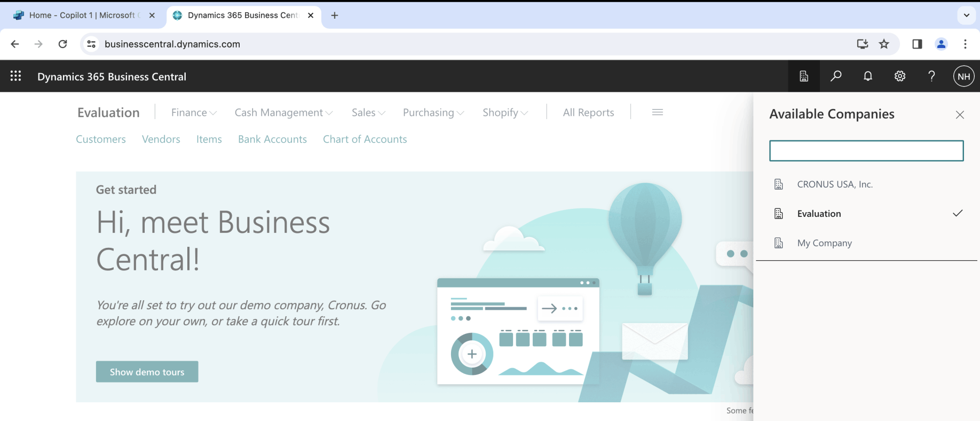Close the Home - Copilot tab
980x421 pixels.
152,15
